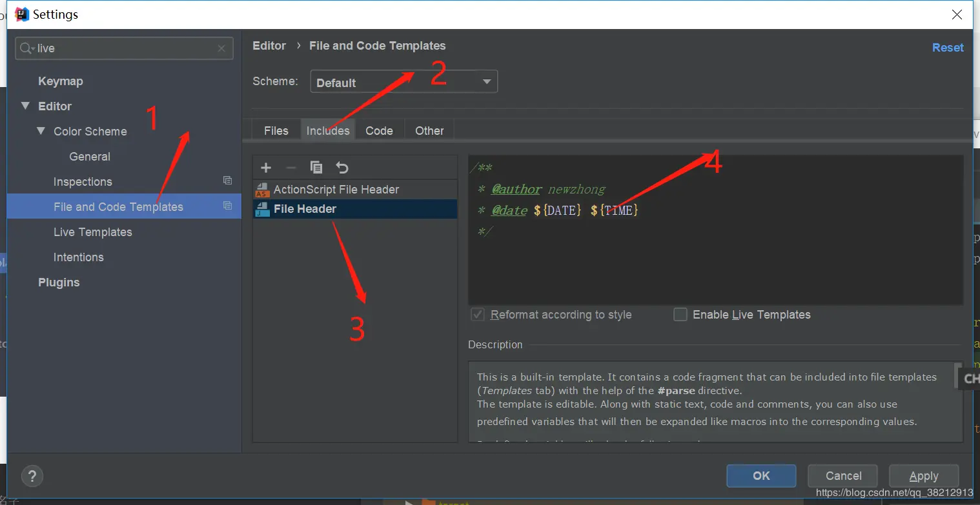
Task: Open the Code tab
Action: pyautogui.click(x=379, y=130)
